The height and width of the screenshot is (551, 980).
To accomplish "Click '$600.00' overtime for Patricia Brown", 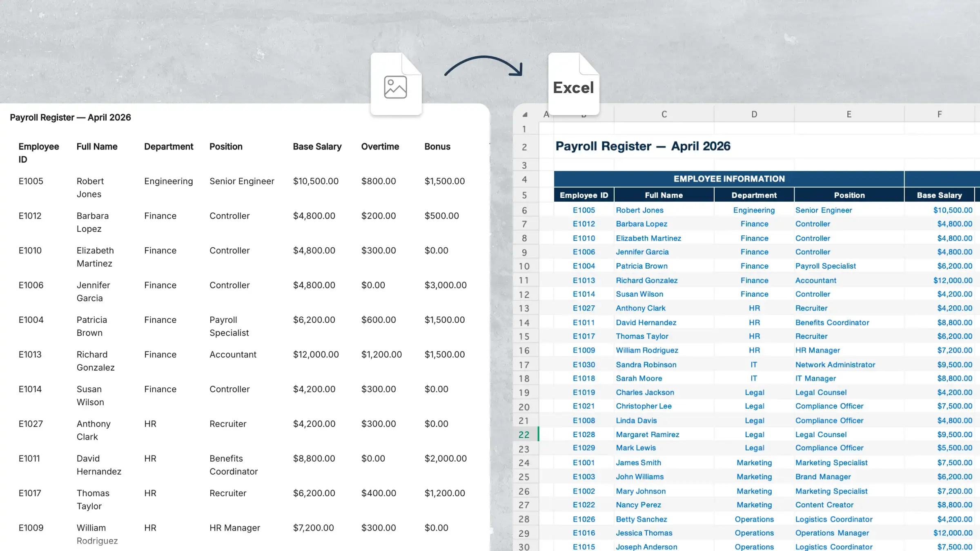I will click(379, 320).
